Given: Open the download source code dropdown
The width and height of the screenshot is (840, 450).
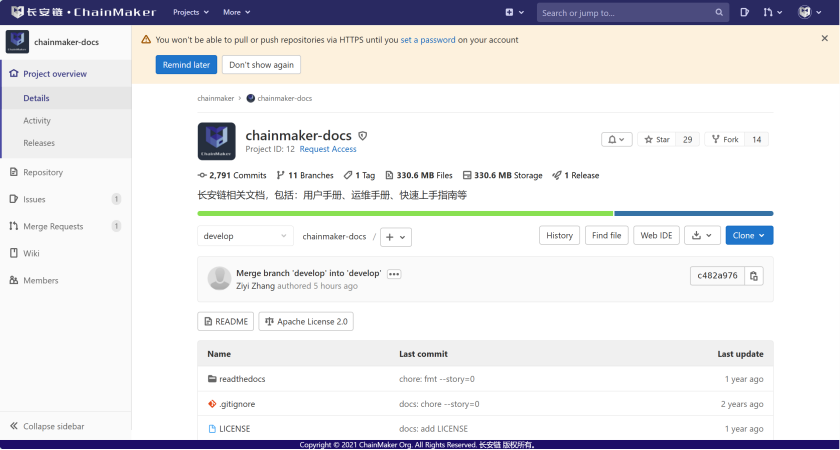Looking at the screenshot, I should pos(702,235).
